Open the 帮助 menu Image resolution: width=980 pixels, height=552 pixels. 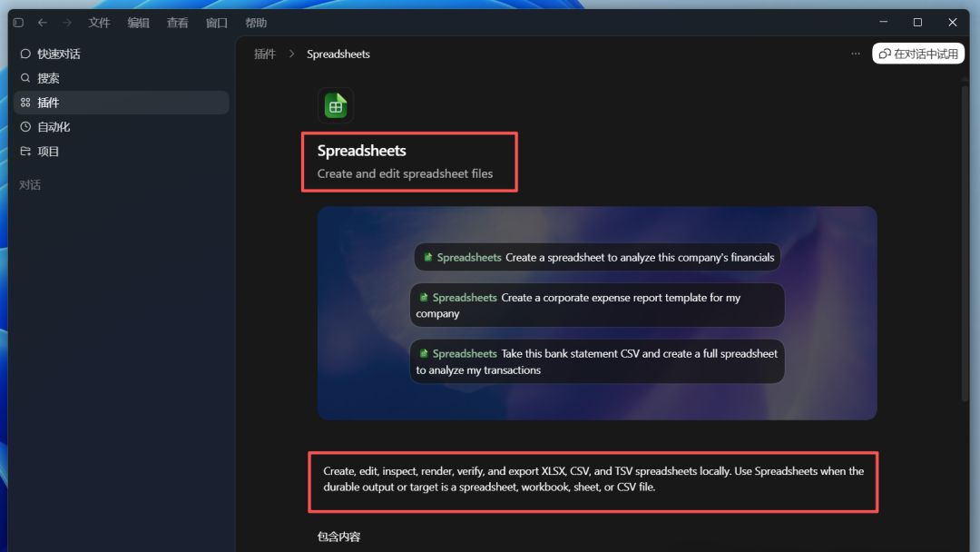[x=256, y=23]
